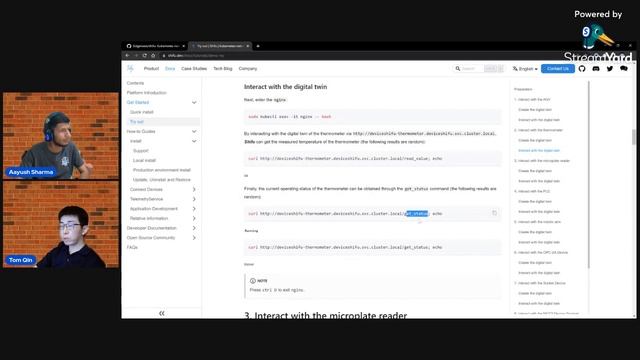Open Update, Uninstall and Restore page
The height and width of the screenshot is (360, 640).
162,180
